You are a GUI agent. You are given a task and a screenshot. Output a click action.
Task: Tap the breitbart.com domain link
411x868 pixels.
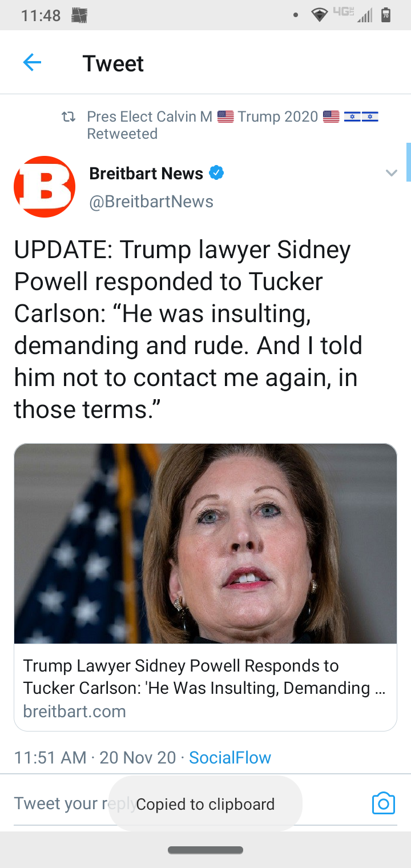pos(74,712)
